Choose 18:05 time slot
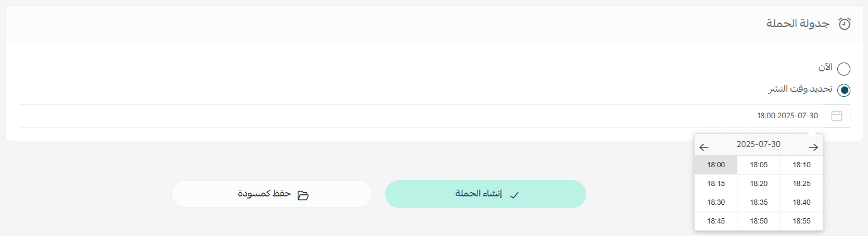Image resolution: width=868 pixels, height=236 pixels. click(759, 165)
